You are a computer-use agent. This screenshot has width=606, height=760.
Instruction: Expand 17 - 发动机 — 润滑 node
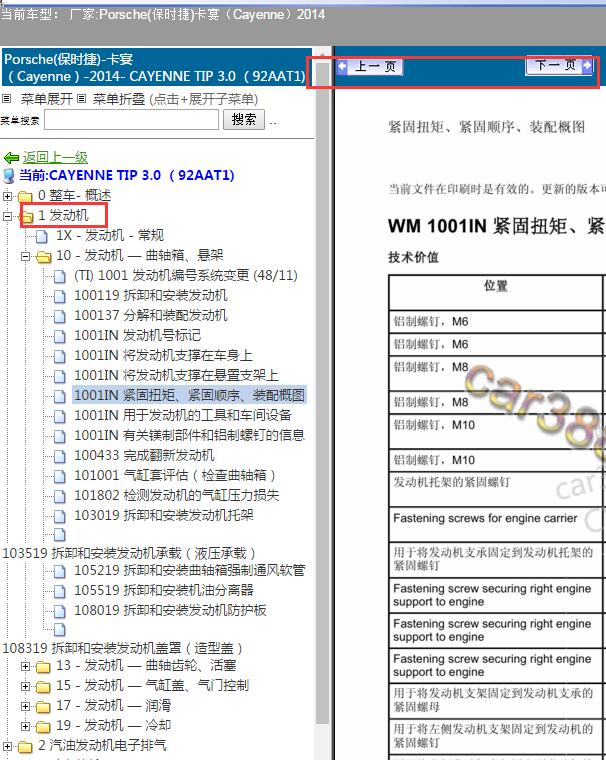coord(25,707)
